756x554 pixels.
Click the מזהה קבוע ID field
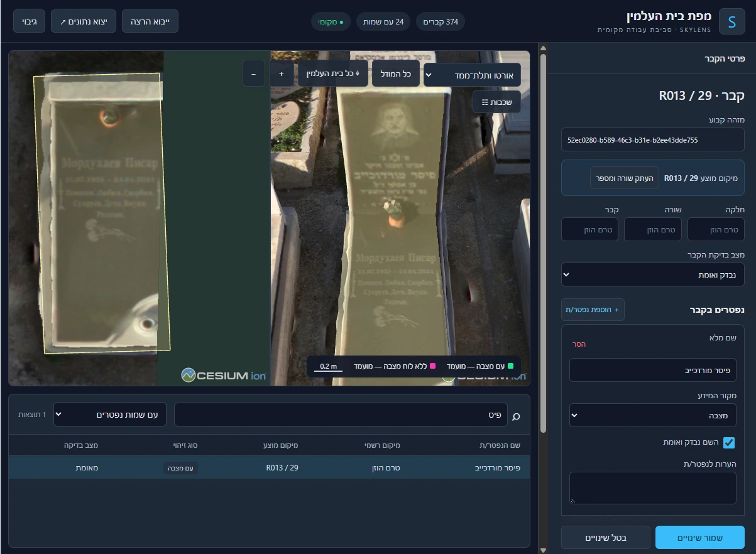[652, 140]
